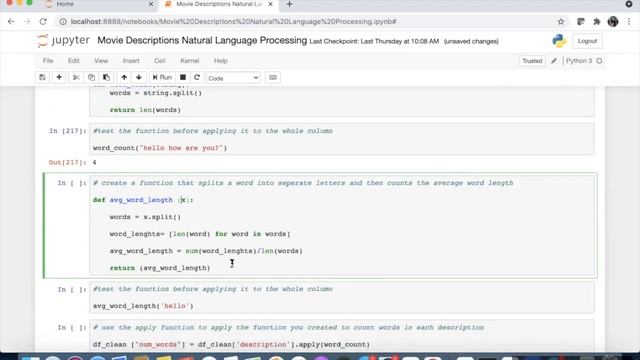Select the cell containing avg_word_length('hello')

tap(342, 298)
